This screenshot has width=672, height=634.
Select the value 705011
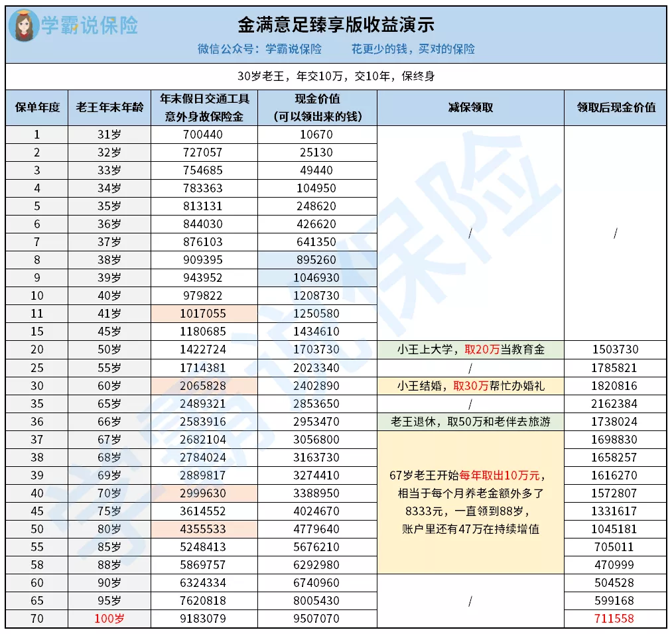point(614,548)
